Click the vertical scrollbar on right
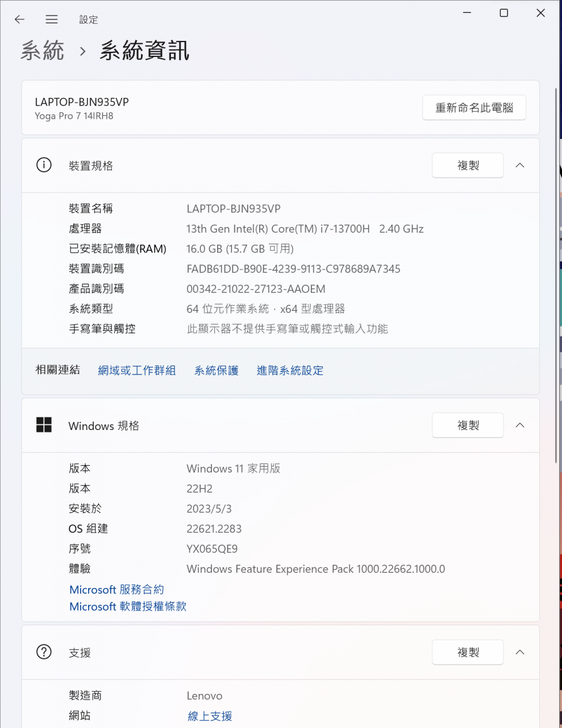The image size is (562, 728). click(x=556, y=273)
